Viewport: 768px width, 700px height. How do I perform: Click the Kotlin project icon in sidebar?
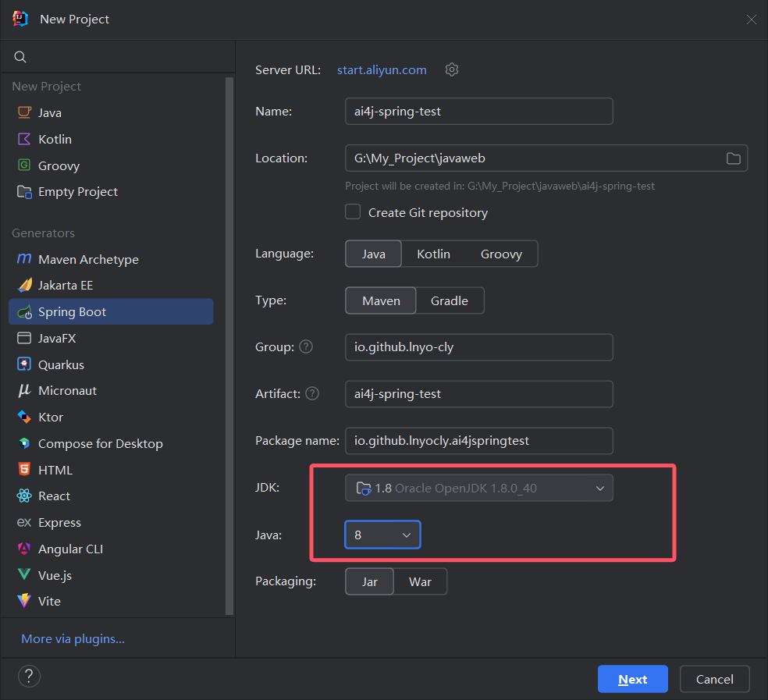pyautogui.click(x=24, y=139)
